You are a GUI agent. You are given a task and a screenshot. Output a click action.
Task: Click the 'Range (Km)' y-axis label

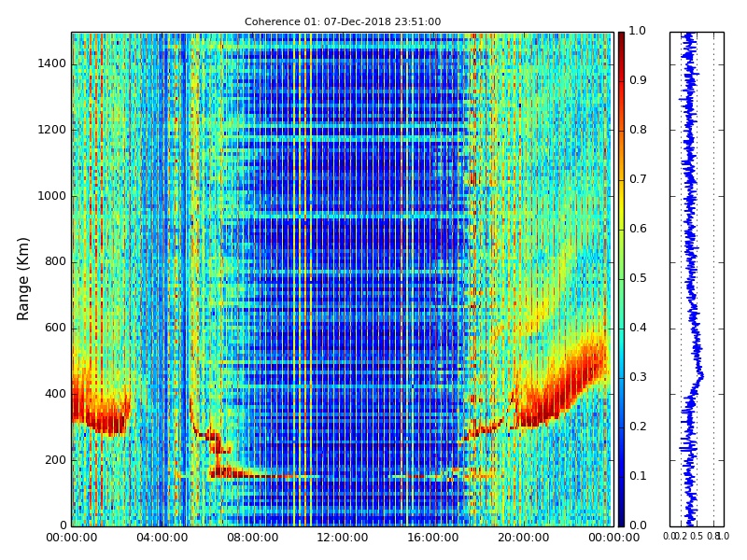(22, 279)
